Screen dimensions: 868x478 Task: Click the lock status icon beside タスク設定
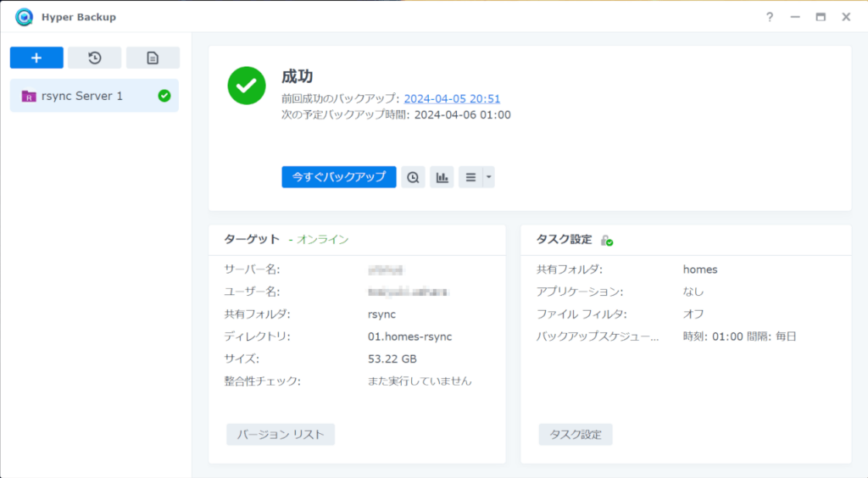point(607,240)
